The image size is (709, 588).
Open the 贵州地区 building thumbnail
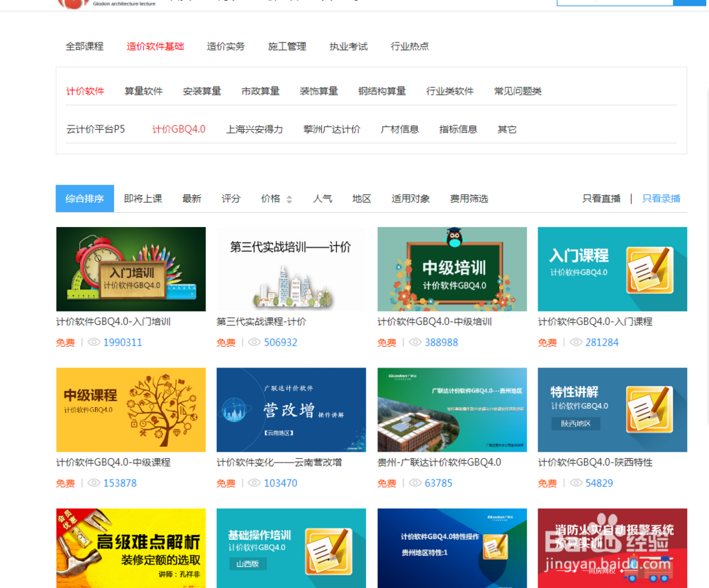452,410
